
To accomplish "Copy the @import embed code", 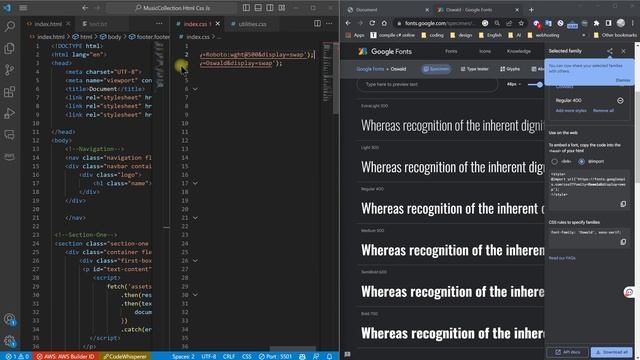I will [623, 204].
